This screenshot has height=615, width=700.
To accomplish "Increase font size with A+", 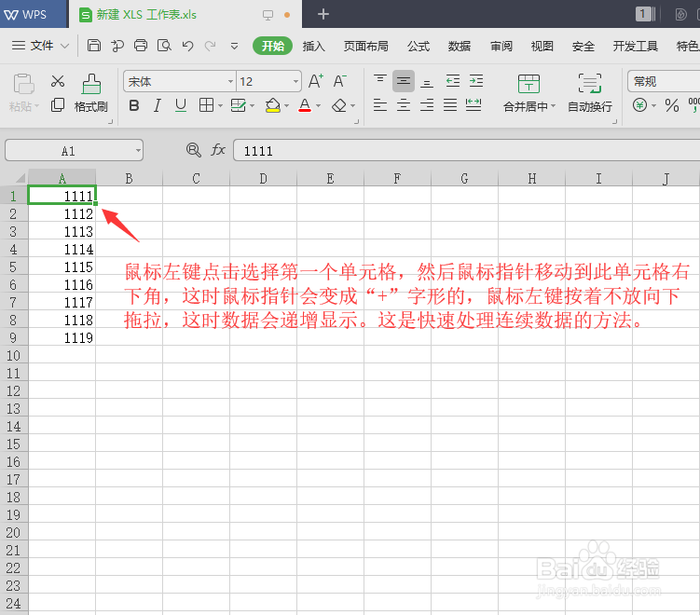I will click(316, 81).
